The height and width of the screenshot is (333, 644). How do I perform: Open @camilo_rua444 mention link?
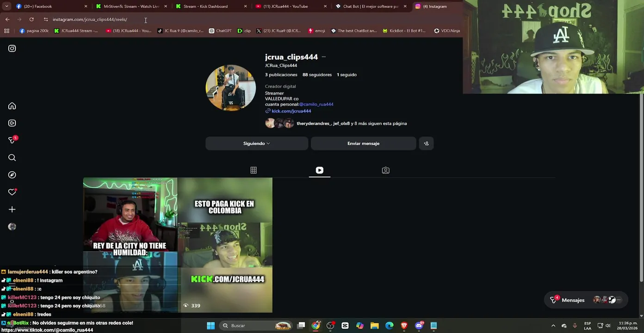click(316, 105)
